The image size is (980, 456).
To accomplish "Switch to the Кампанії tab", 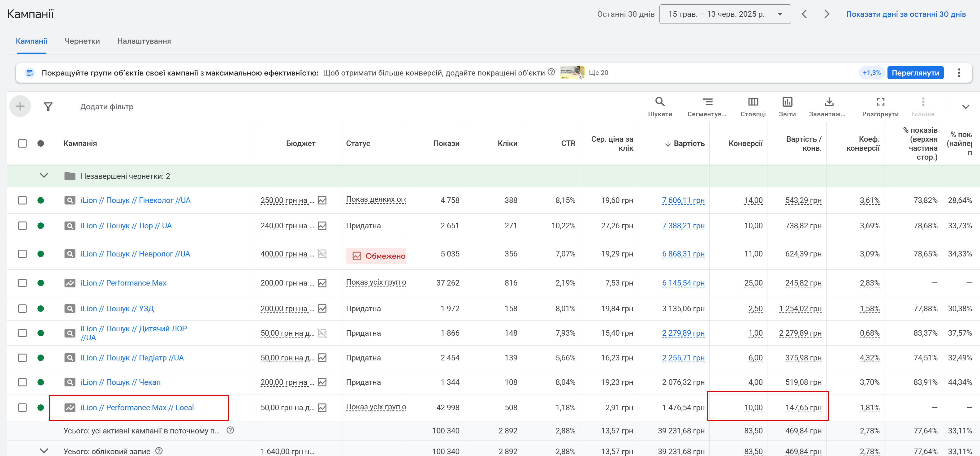I will [31, 41].
